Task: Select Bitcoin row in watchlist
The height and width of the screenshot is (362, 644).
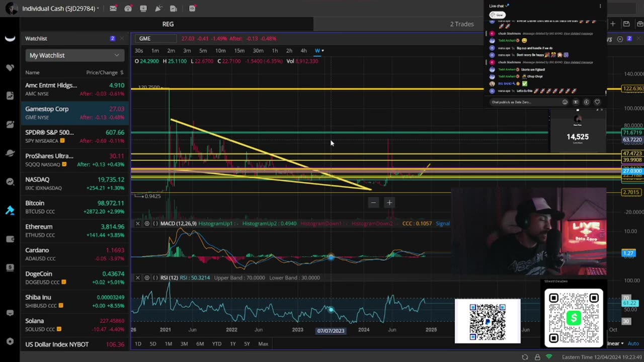Action: pyautogui.click(x=74, y=207)
